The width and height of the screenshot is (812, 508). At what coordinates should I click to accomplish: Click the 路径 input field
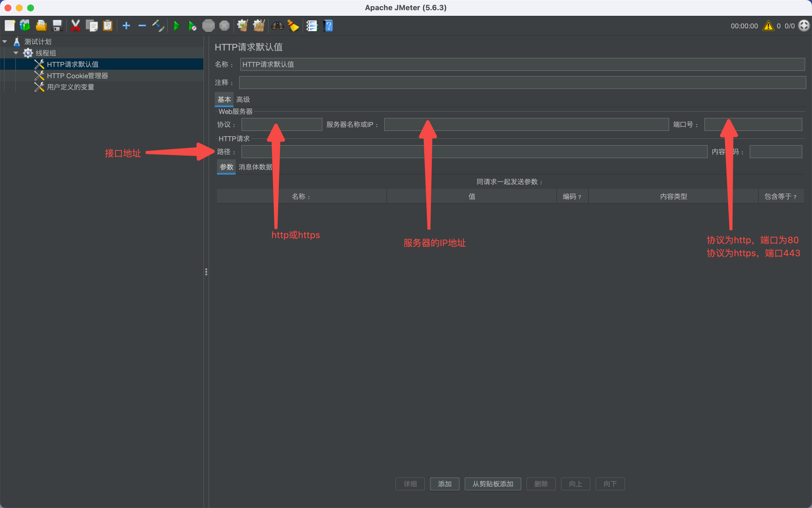[x=474, y=152]
